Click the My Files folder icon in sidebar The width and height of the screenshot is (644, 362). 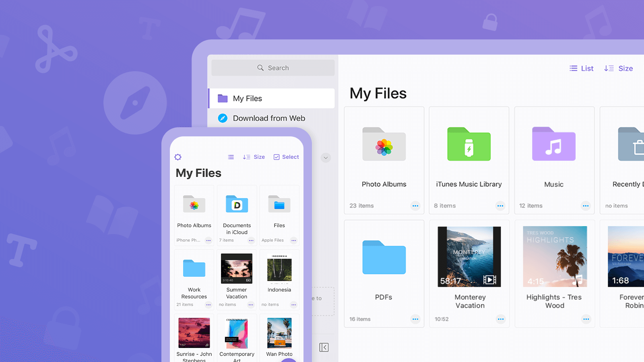pyautogui.click(x=223, y=99)
